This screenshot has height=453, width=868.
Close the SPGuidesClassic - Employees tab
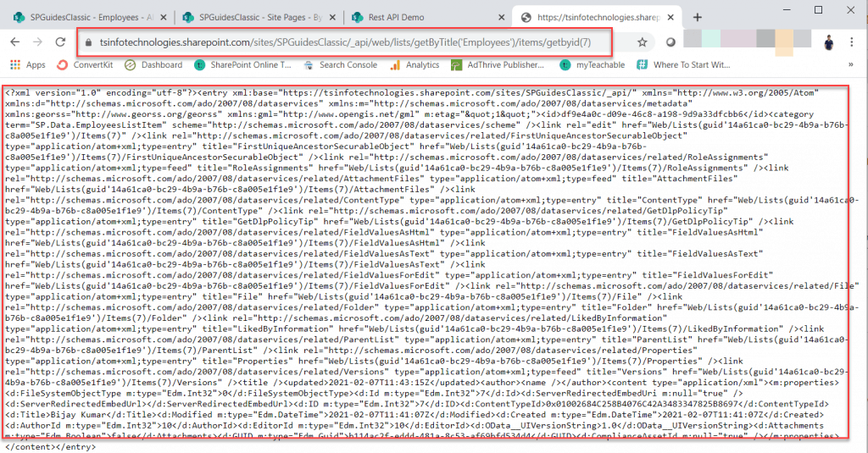pyautogui.click(x=164, y=17)
